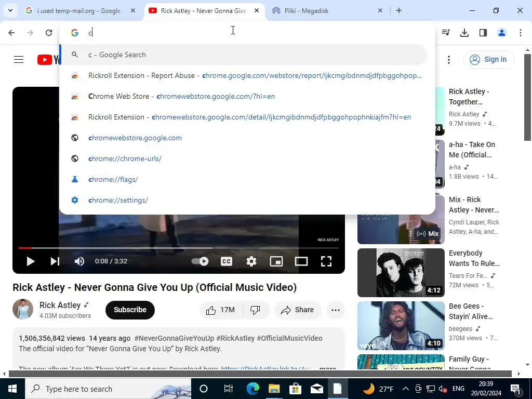Open Microsoft Store from taskbar
Image resolution: width=532 pixels, height=399 pixels.
pyautogui.click(x=295, y=389)
